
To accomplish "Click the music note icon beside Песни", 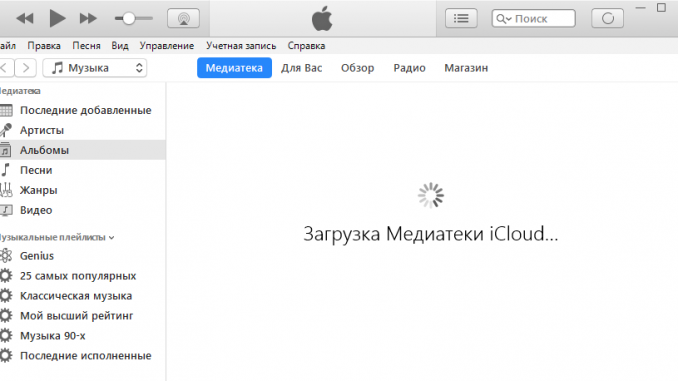I will click(x=5, y=170).
